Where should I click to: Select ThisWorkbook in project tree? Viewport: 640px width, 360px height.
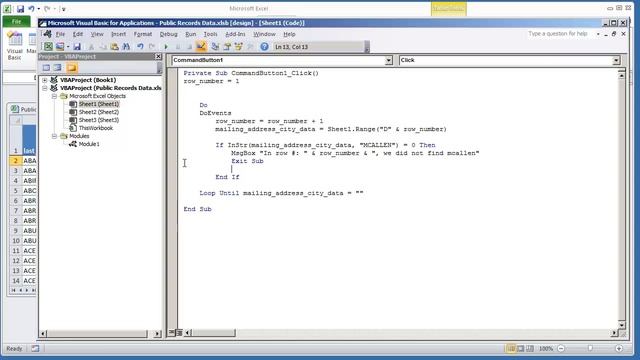tap(96, 128)
